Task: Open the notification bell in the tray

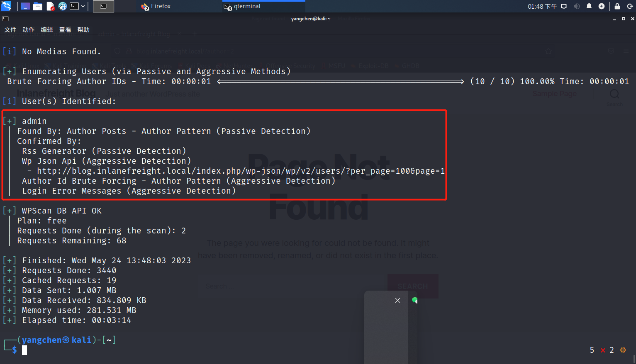Action: (x=589, y=6)
